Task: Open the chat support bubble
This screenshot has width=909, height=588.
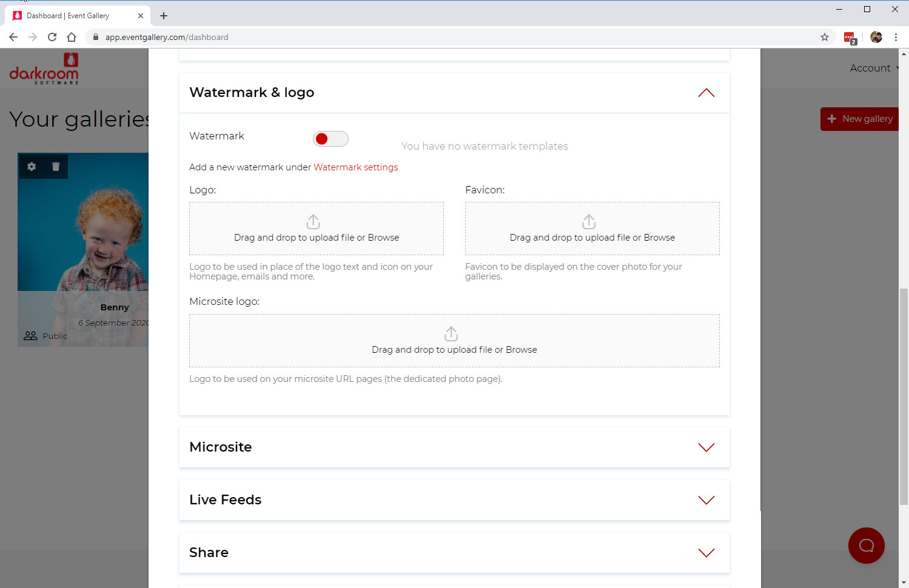Action: click(866, 546)
